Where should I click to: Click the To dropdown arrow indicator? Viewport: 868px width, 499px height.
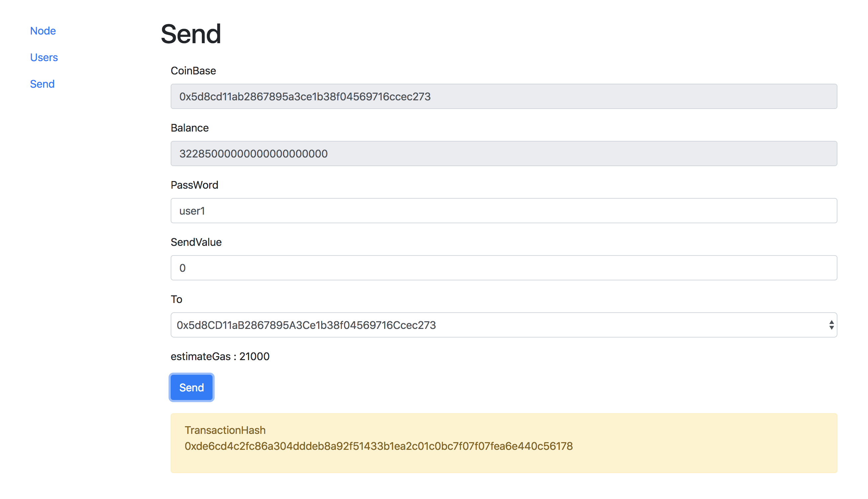(x=831, y=325)
